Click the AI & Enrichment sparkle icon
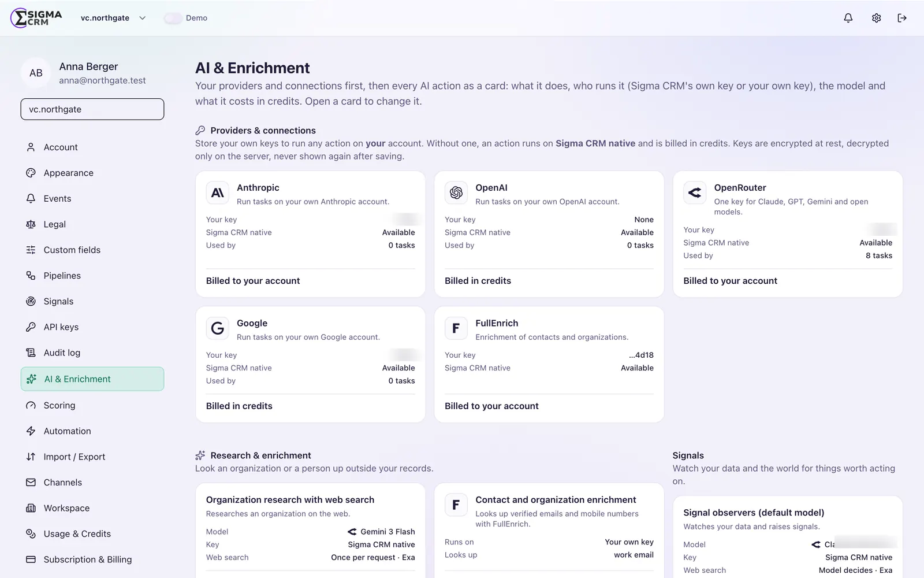The image size is (924, 578). [x=31, y=379]
